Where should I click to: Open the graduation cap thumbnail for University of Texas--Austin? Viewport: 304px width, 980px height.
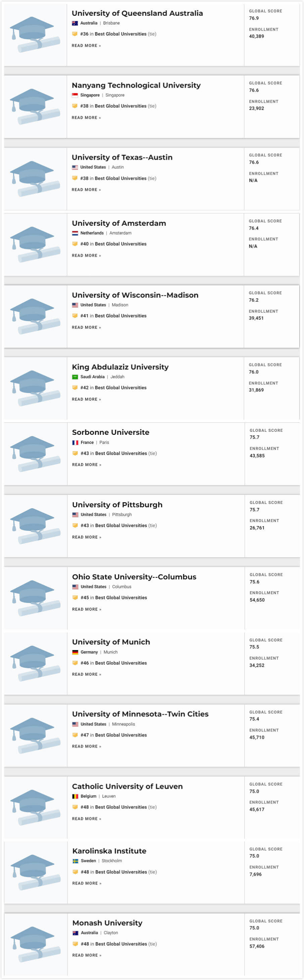(x=35, y=179)
